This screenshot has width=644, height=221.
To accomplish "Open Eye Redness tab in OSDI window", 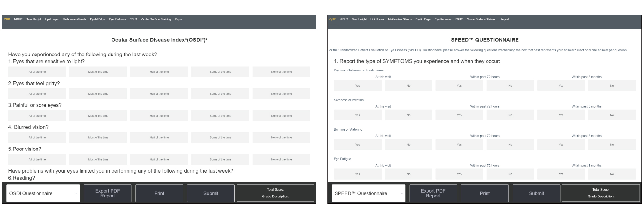I will click(x=117, y=19).
